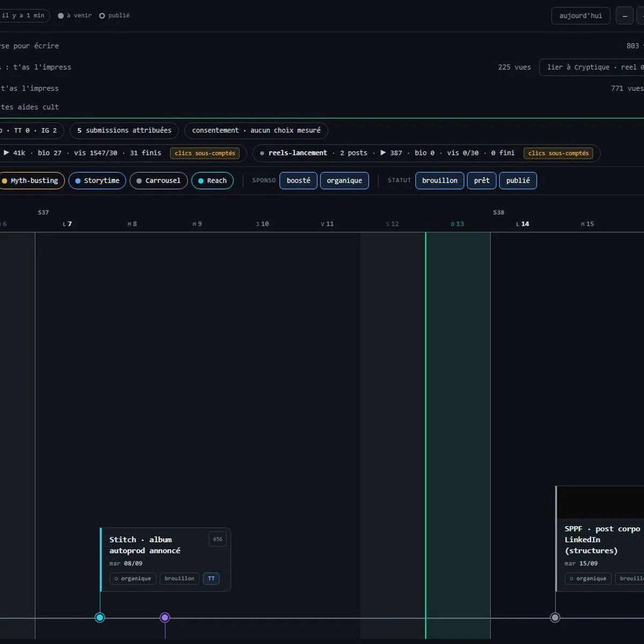Click the consentement aucun choix mesuré chip
644x644 pixels.
point(256,130)
